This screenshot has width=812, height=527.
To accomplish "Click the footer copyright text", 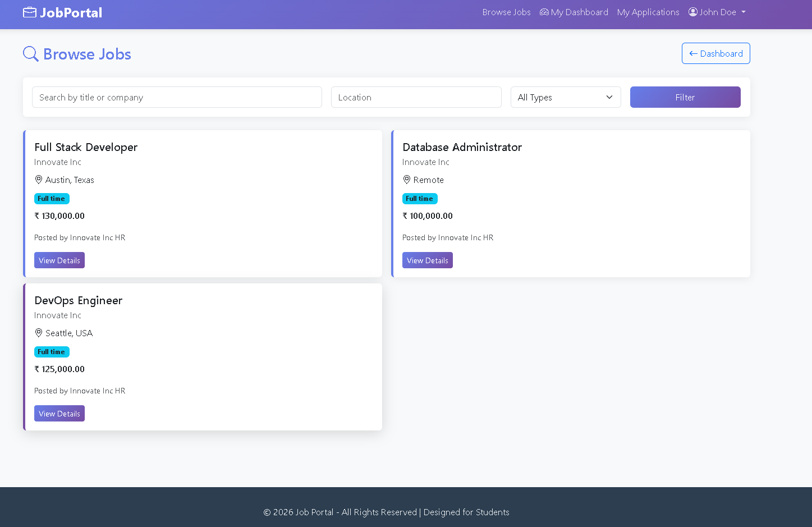I will (x=387, y=512).
